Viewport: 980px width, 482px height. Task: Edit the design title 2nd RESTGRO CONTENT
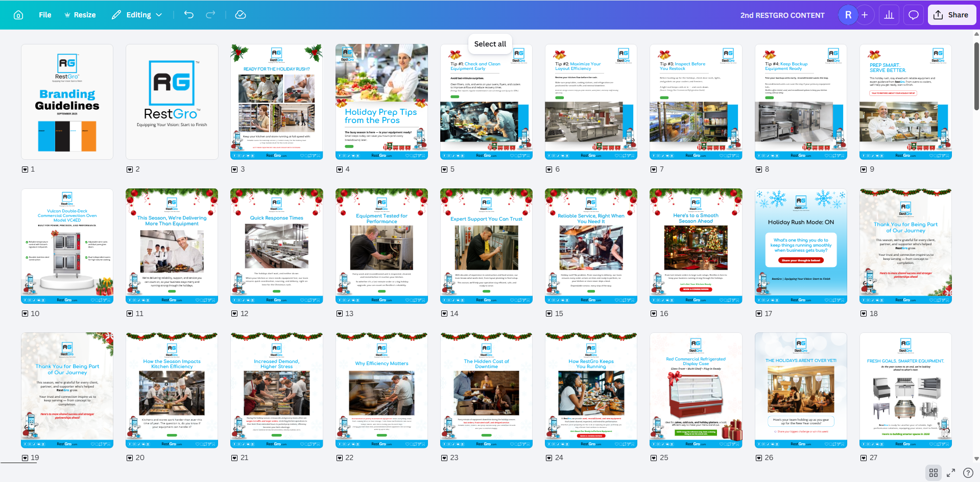tap(782, 15)
